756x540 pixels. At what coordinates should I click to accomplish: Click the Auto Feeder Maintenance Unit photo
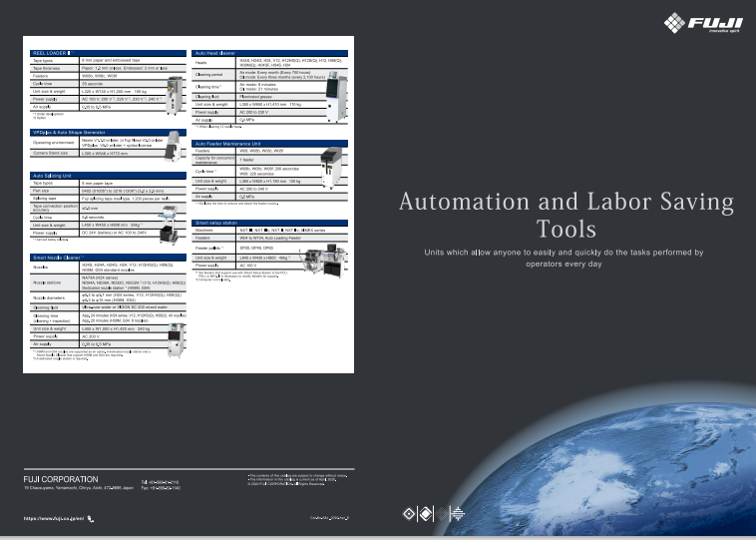point(331,168)
